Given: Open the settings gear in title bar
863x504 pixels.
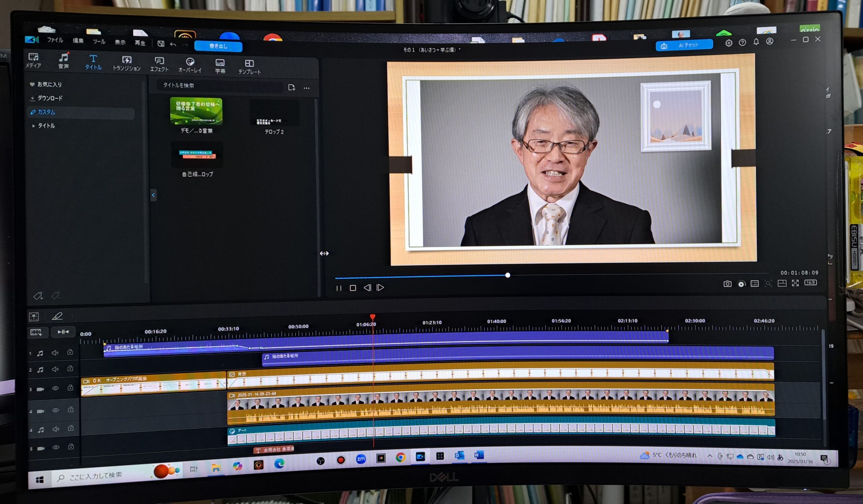Looking at the screenshot, I should coord(729,43).
